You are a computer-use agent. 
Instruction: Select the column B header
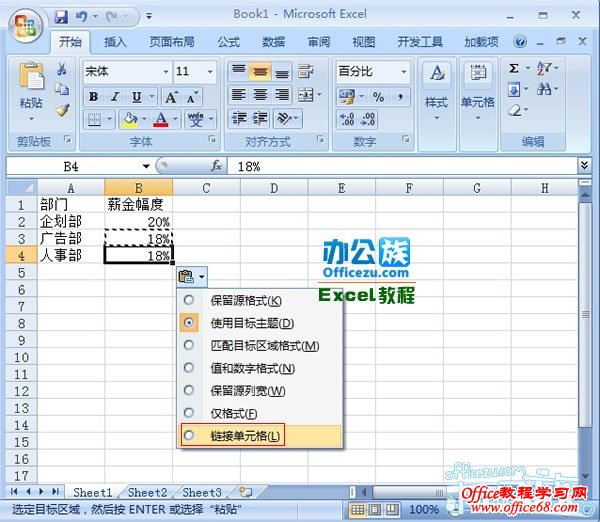[139, 188]
